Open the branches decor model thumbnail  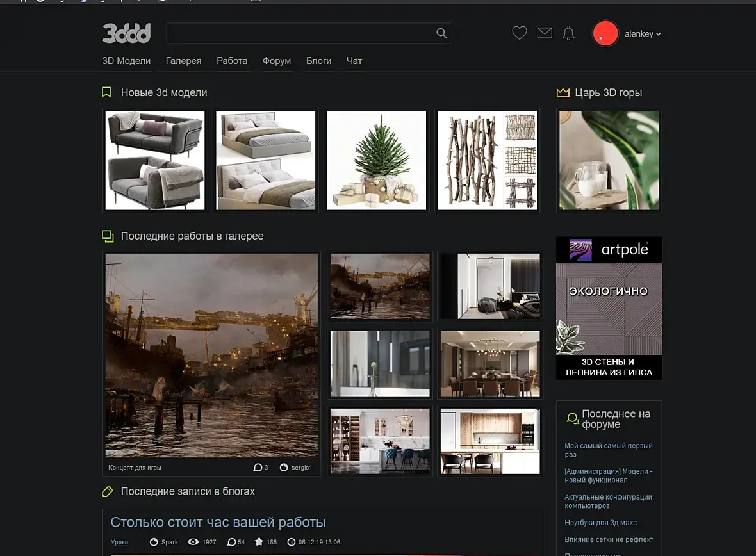click(487, 160)
